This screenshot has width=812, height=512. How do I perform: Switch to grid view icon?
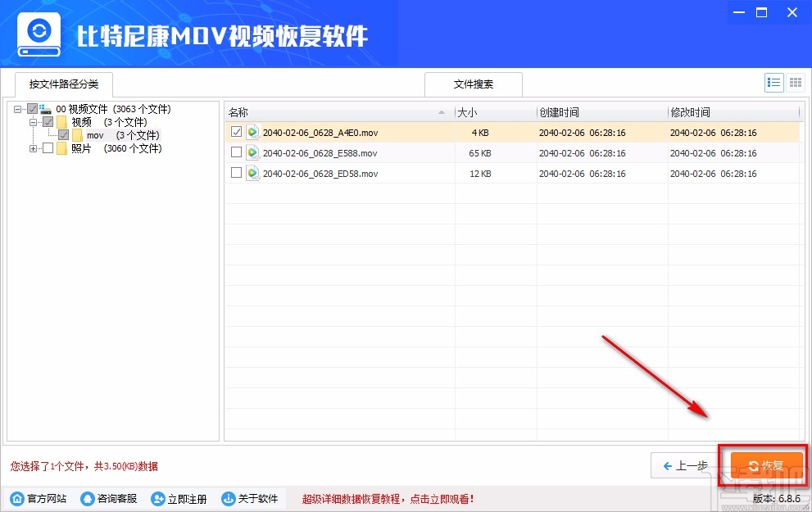pos(794,82)
